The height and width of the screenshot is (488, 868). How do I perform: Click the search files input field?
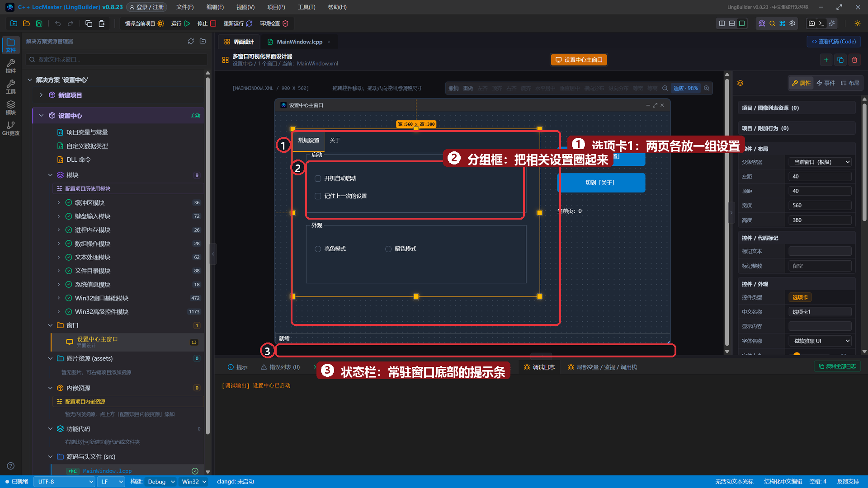pos(117,60)
